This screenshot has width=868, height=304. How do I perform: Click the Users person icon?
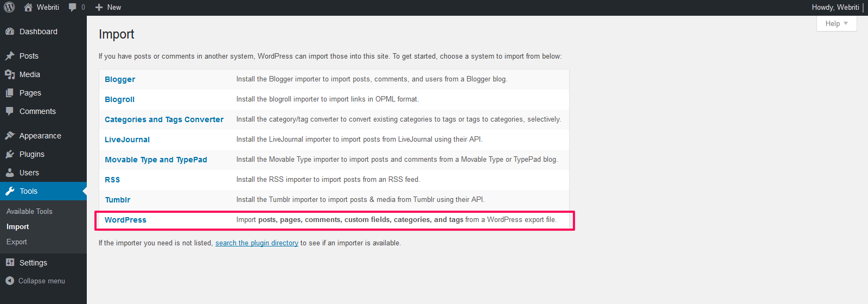click(x=10, y=173)
